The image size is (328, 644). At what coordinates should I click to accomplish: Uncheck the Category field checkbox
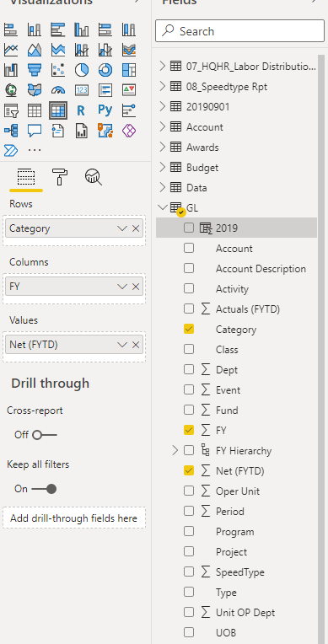(x=189, y=329)
